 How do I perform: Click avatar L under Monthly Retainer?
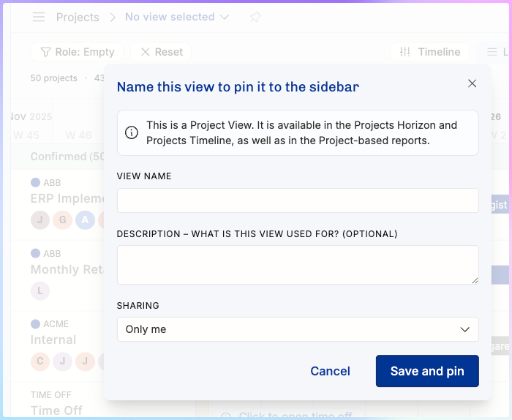coord(39,290)
